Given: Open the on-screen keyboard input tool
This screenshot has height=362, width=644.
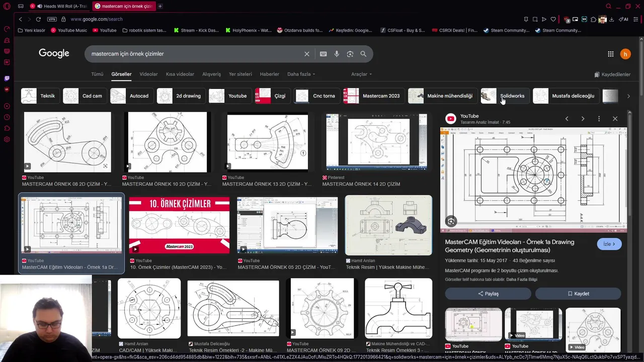Looking at the screenshot, I should click(324, 54).
